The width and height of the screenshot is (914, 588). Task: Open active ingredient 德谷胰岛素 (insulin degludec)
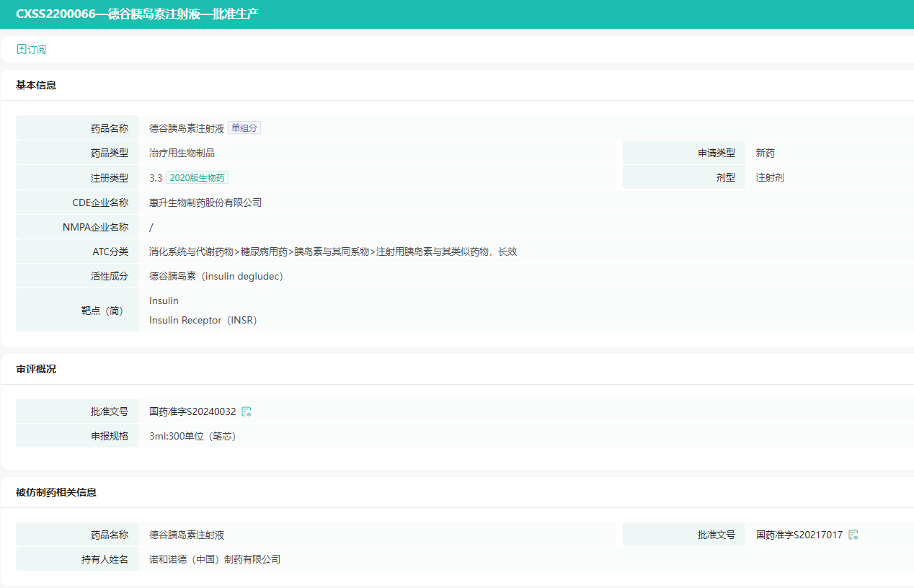[x=216, y=276]
